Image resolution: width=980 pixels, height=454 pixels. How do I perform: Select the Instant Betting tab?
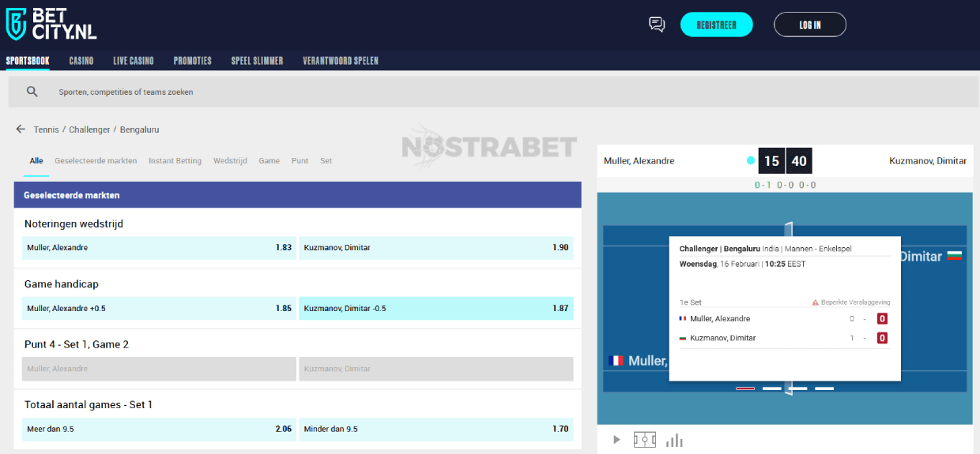click(x=175, y=160)
